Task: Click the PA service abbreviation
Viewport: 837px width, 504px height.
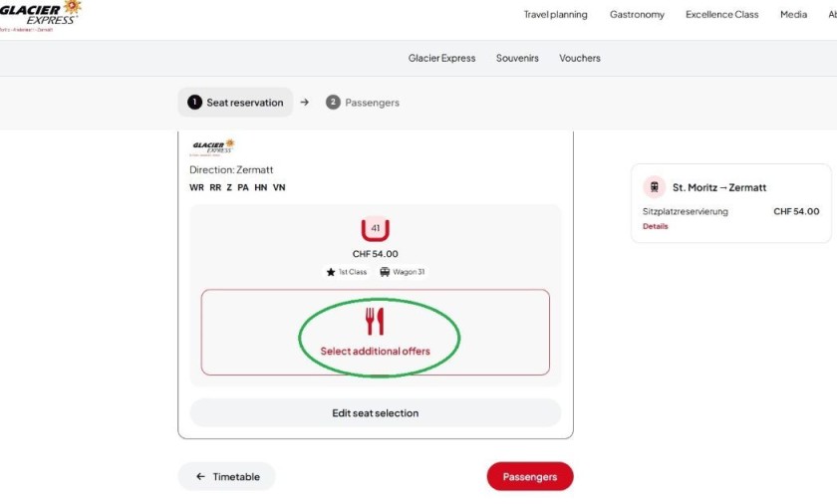Action: coord(243,187)
